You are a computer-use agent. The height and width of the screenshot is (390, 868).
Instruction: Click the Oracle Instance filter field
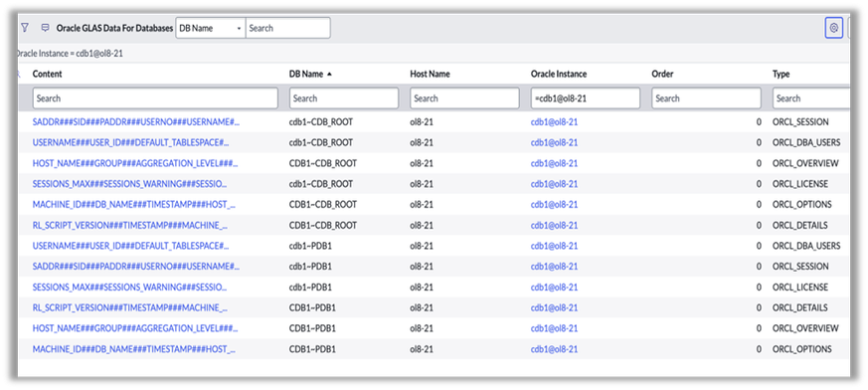tap(585, 98)
